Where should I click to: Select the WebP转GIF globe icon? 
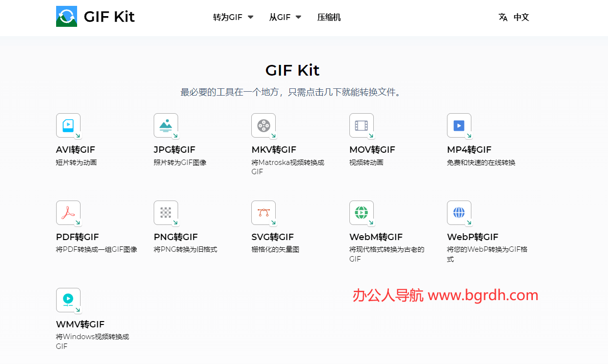(459, 213)
